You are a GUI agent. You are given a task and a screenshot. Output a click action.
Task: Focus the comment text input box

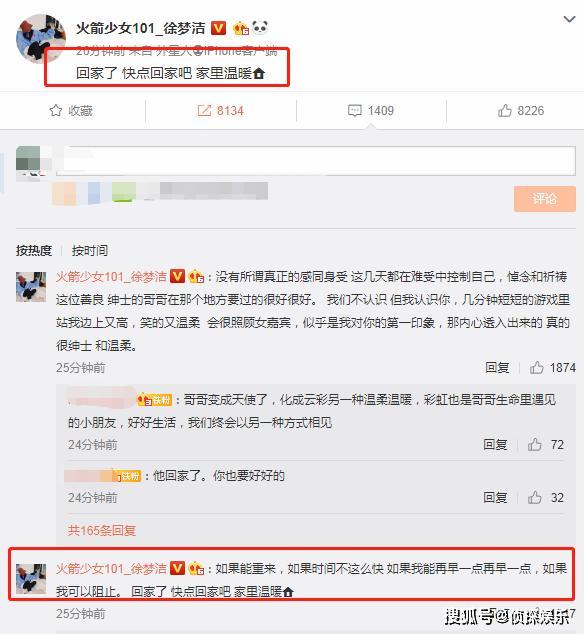point(316,161)
